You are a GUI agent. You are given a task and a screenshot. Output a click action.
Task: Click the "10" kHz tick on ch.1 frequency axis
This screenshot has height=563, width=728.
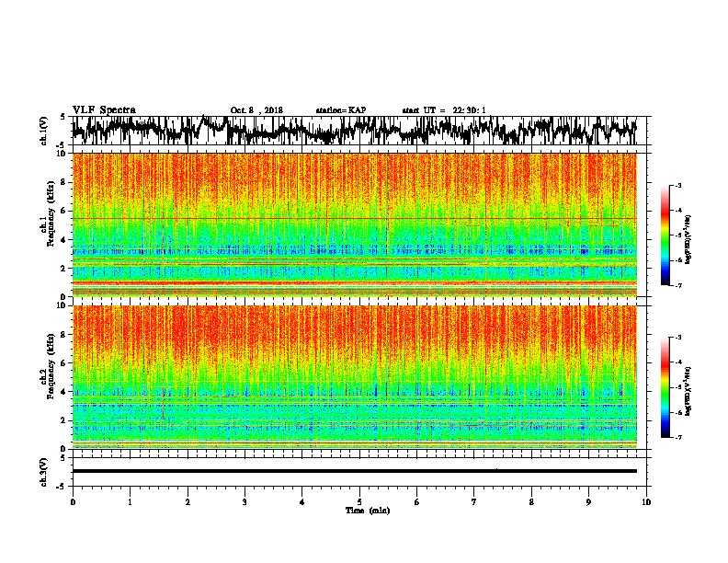coord(62,154)
